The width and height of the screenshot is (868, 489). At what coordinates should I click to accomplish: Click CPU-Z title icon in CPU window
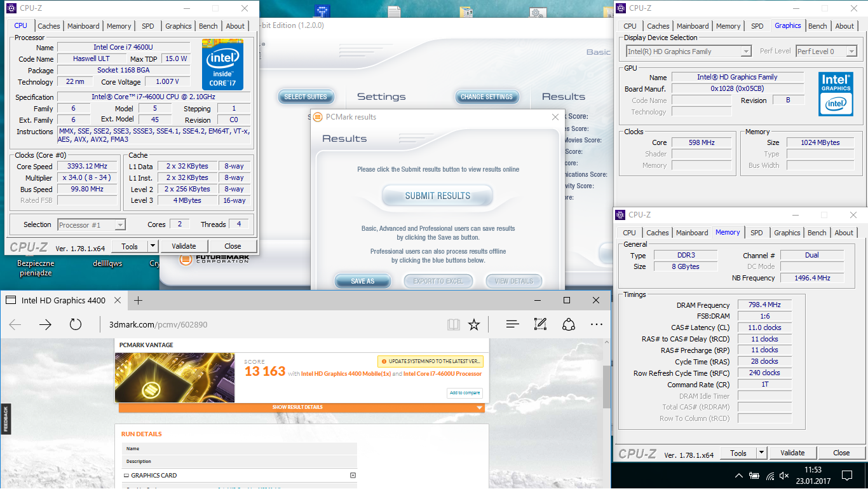click(x=11, y=8)
